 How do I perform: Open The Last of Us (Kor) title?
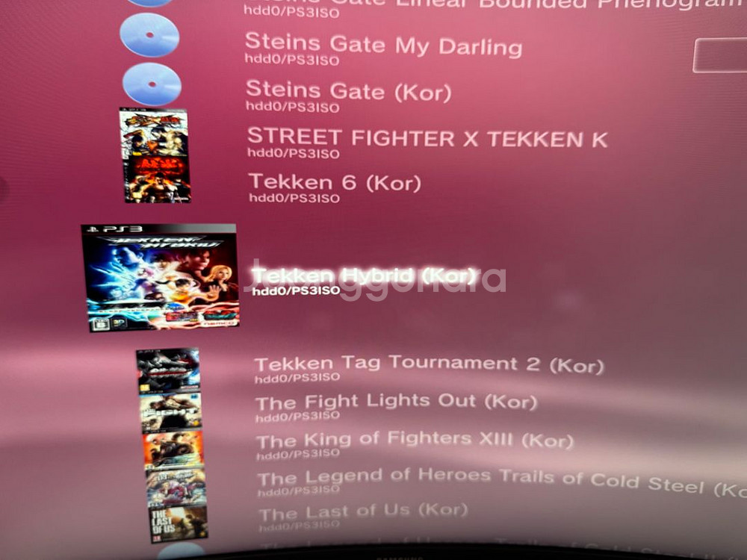pos(363,512)
